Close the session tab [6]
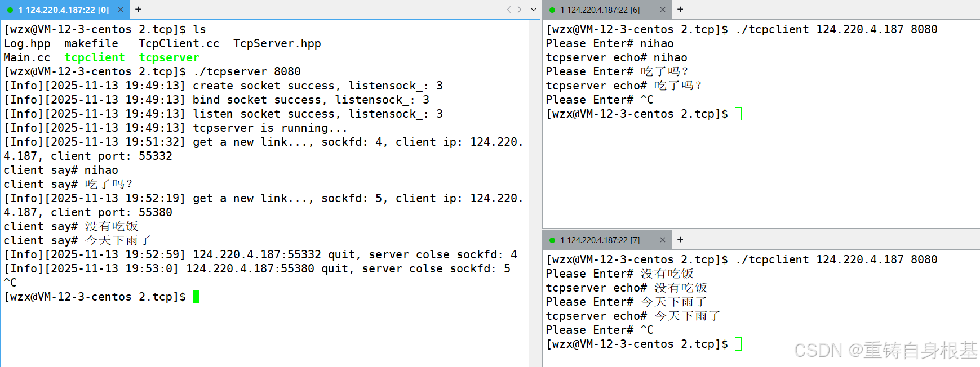Screen dimensions: 980x367 coord(663,10)
